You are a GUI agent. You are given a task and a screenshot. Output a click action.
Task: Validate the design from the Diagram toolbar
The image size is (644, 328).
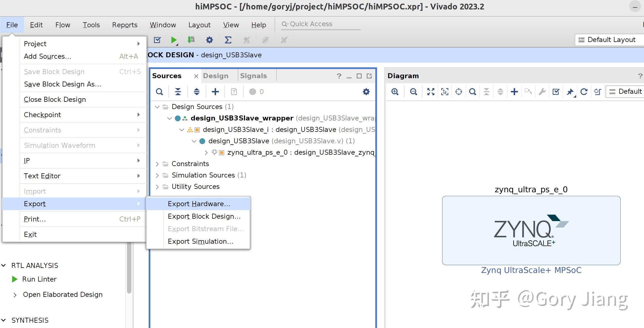click(556, 92)
